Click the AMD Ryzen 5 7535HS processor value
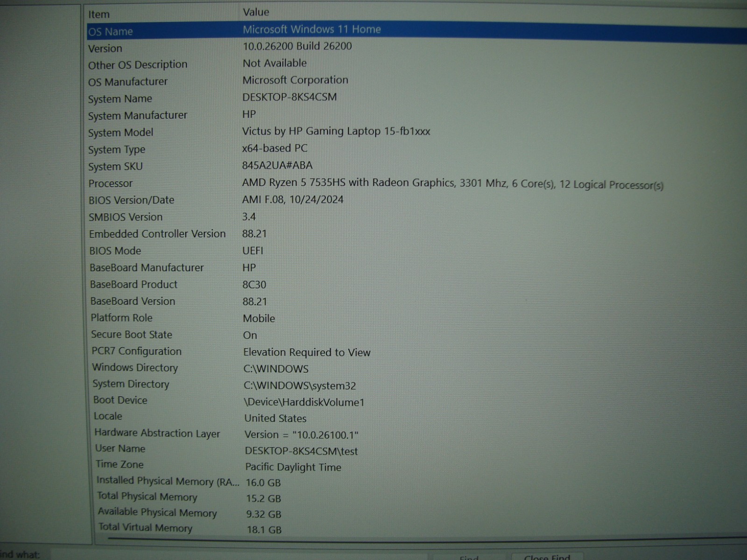The width and height of the screenshot is (747, 560). coord(452,183)
